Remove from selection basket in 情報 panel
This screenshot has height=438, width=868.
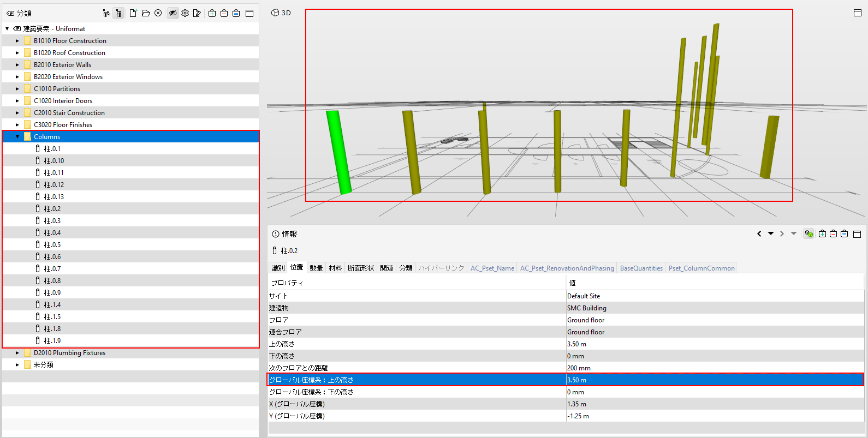coord(833,233)
